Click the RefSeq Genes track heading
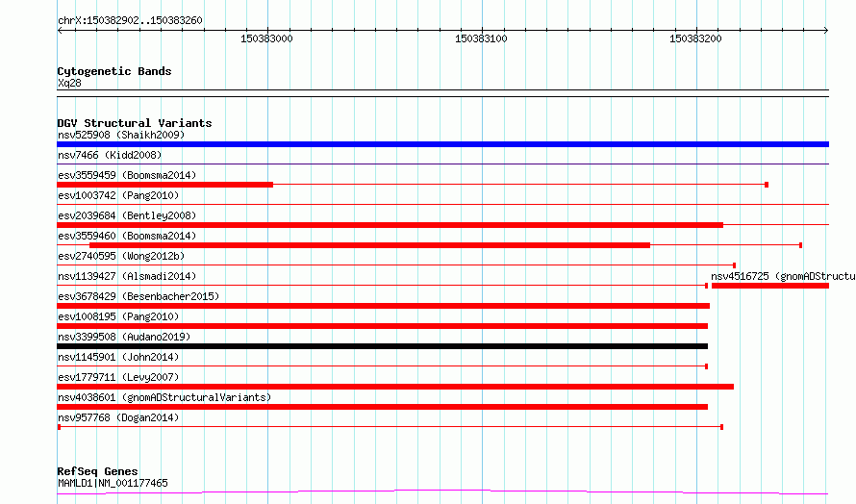 pyautogui.click(x=97, y=472)
